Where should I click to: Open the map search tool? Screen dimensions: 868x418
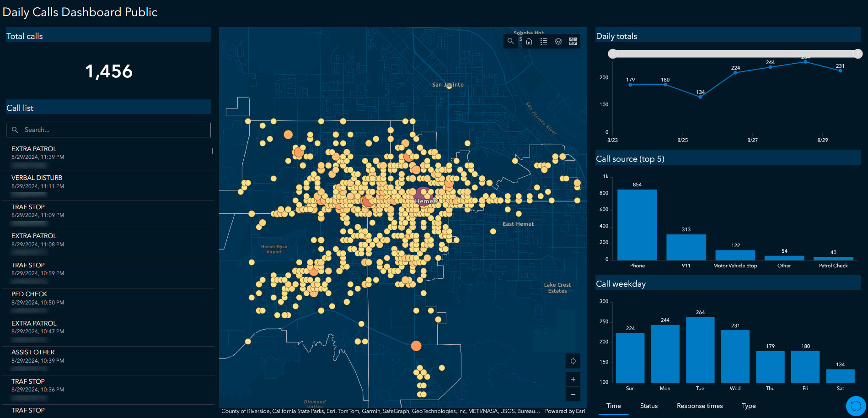[510, 41]
